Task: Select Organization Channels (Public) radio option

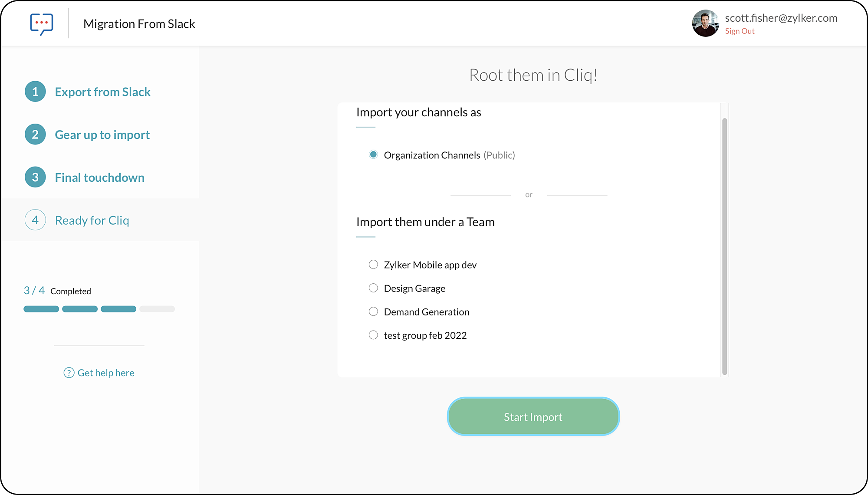Action: click(x=373, y=155)
